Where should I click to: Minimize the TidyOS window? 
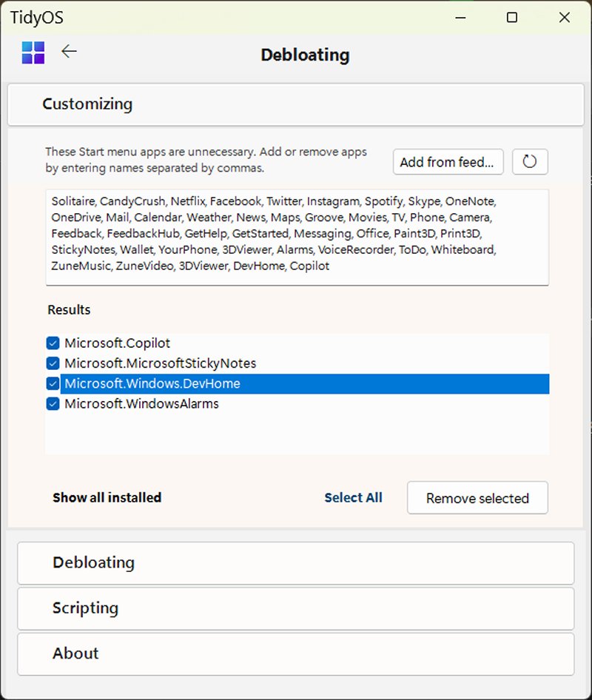458,18
